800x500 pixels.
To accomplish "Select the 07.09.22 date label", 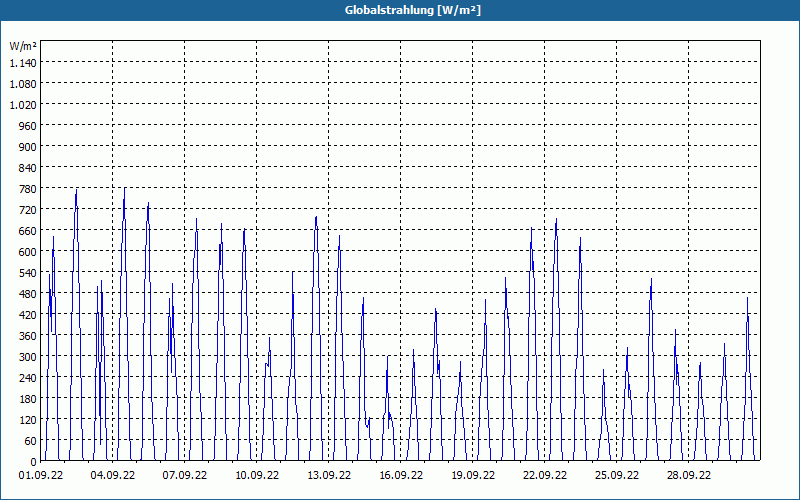I will pos(185,476).
